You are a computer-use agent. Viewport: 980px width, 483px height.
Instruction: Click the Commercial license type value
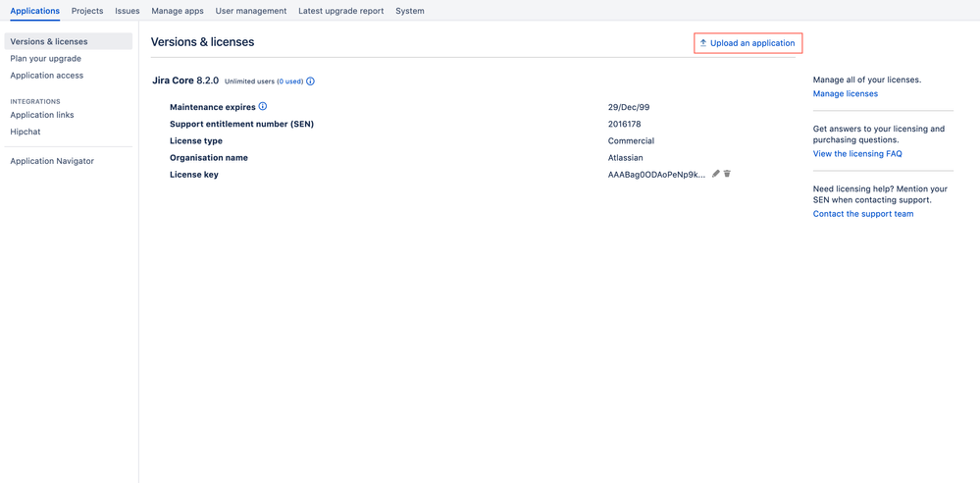click(631, 140)
